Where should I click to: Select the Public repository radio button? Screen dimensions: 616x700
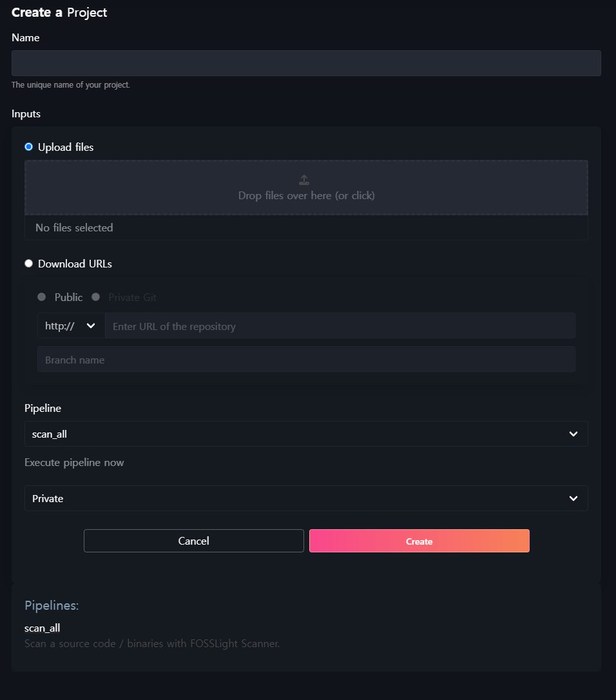pos(42,297)
